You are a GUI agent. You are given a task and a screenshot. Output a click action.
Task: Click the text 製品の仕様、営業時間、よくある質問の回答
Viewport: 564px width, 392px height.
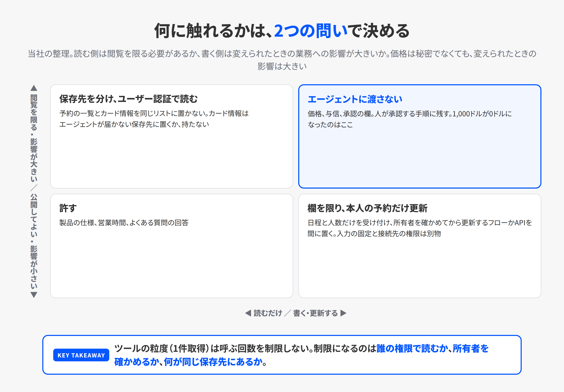click(124, 223)
